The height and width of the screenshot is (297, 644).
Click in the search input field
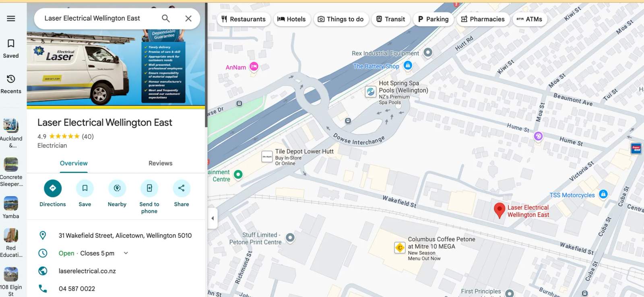click(97, 19)
